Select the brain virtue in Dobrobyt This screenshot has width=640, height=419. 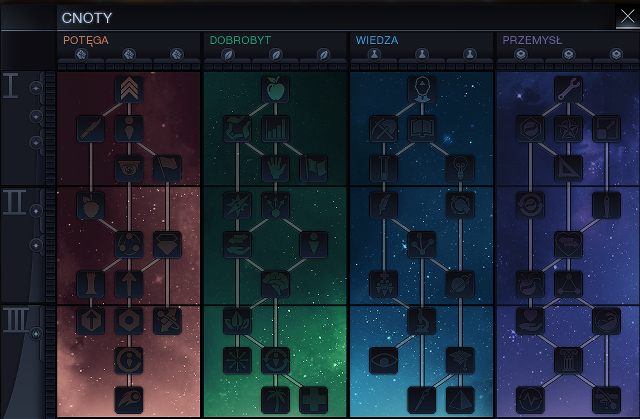point(275,282)
